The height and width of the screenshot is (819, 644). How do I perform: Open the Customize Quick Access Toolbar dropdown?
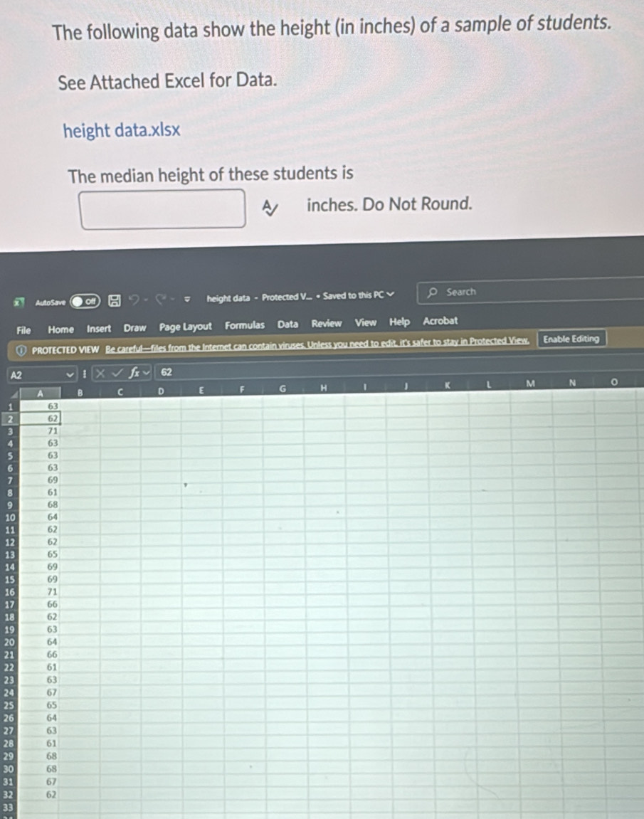[x=187, y=301]
